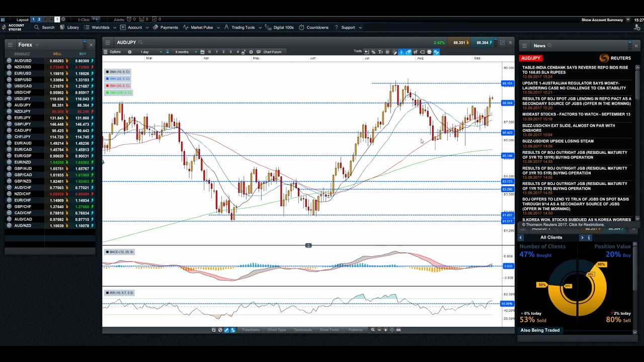Select layout number 2
Image resolution: width=644 pixels, height=362 pixels.
pos(39,20)
